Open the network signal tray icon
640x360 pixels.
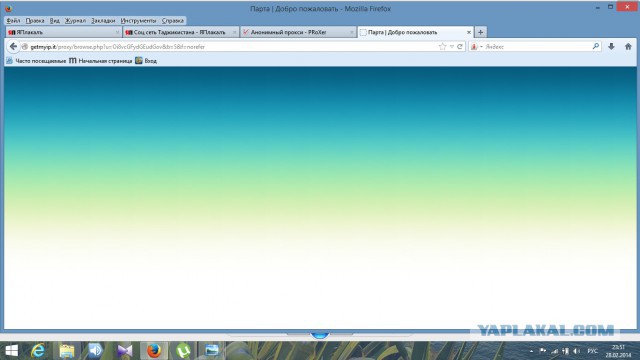pos(554,351)
